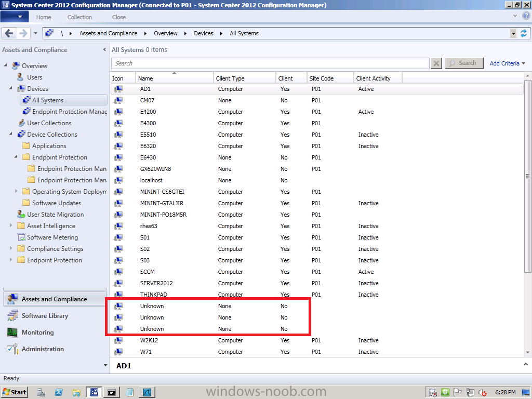
Task: Click Overview in the breadcrumb path
Action: click(166, 33)
